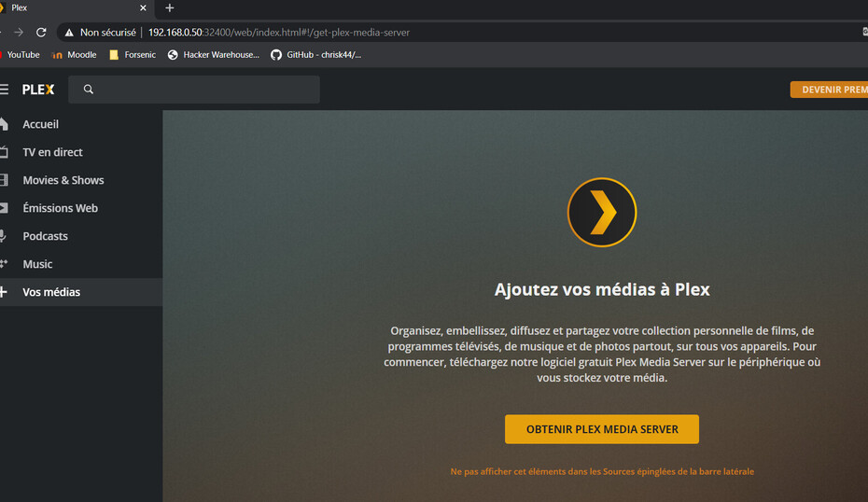Click the plus icon beside Vos médias
The width and height of the screenshot is (868, 502).
coord(4,292)
